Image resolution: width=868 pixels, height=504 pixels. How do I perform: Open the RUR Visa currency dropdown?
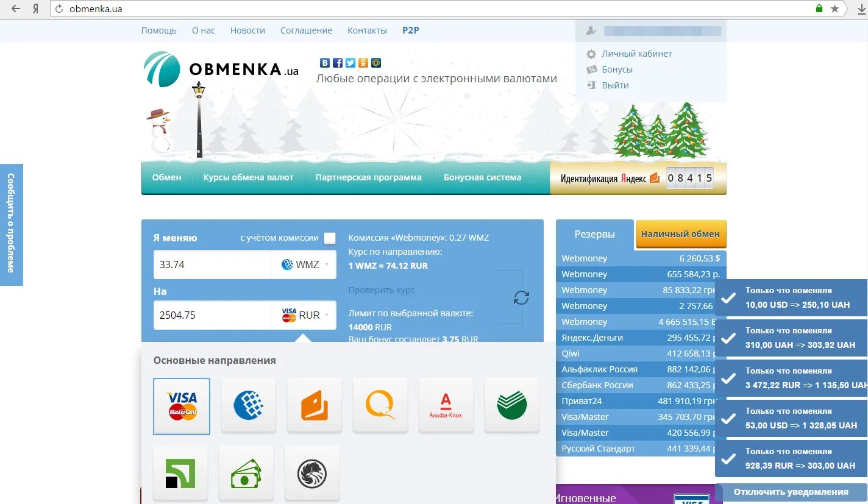(x=304, y=315)
